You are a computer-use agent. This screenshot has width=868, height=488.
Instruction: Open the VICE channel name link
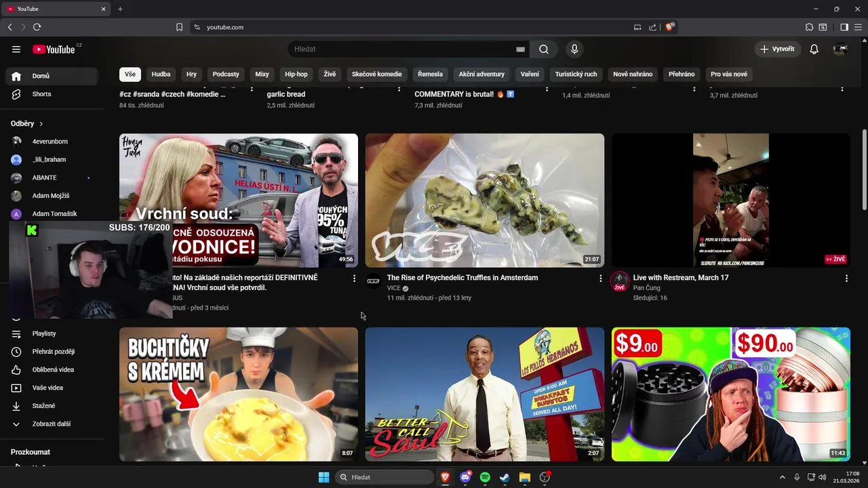(x=394, y=288)
